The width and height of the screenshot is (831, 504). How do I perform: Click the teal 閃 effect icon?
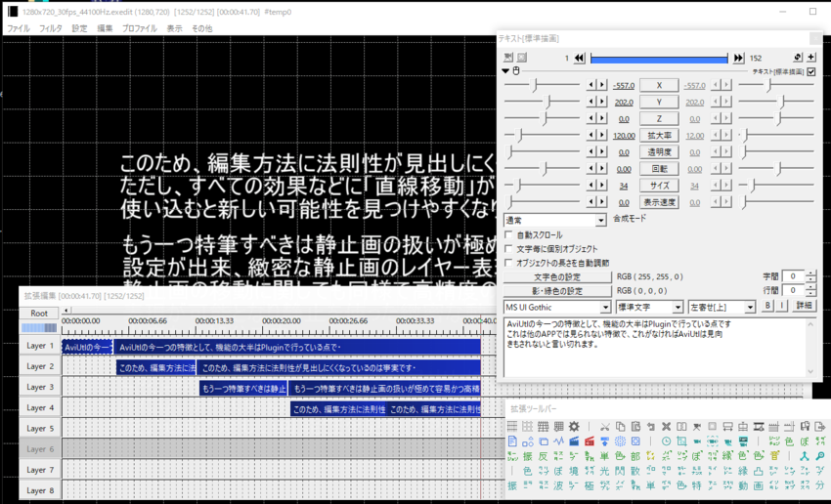(x=620, y=471)
